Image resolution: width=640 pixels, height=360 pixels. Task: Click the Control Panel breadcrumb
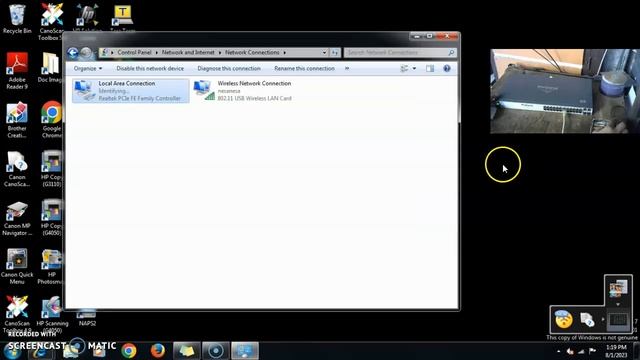point(134,53)
